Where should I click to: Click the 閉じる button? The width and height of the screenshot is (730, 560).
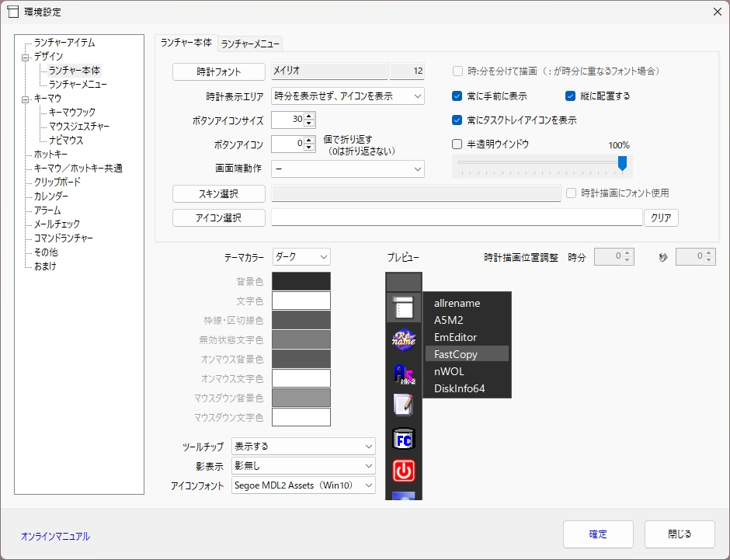tap(680, 534)
